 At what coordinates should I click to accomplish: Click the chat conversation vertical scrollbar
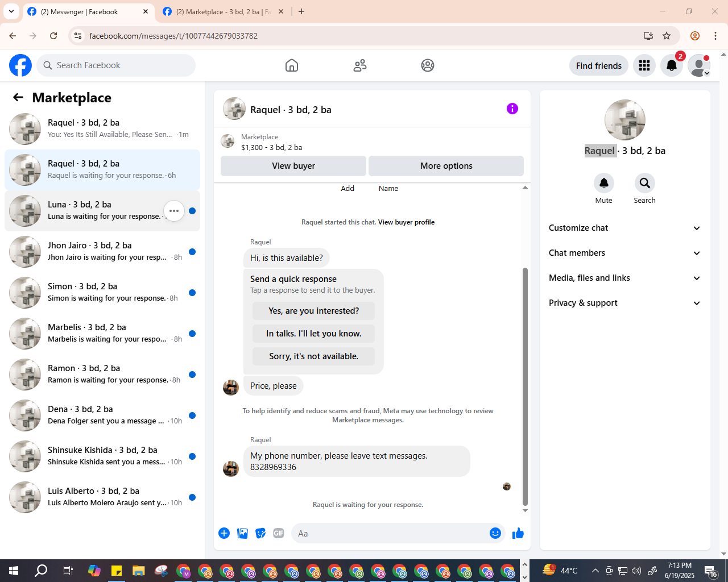pyautogui.click(x=525, y=386)
